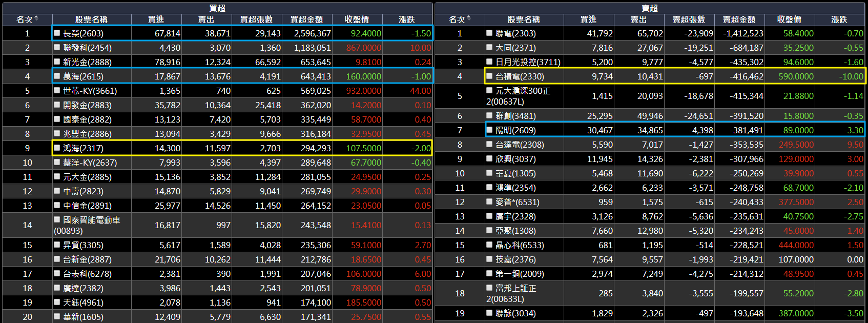Viewport: 868px width, 323px height.
Task: Select the checkbox for 台積電(2330)
Action: [489, 76]
